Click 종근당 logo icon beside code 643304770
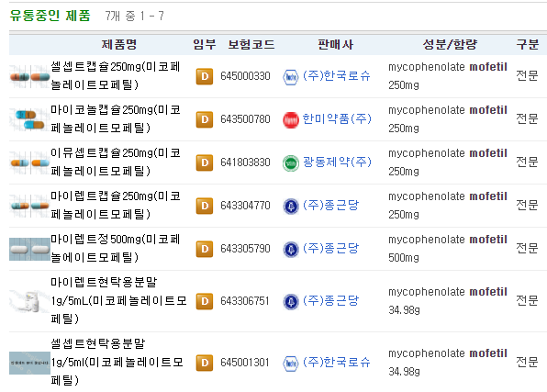547x392 pixels. [x=290, y=207]
